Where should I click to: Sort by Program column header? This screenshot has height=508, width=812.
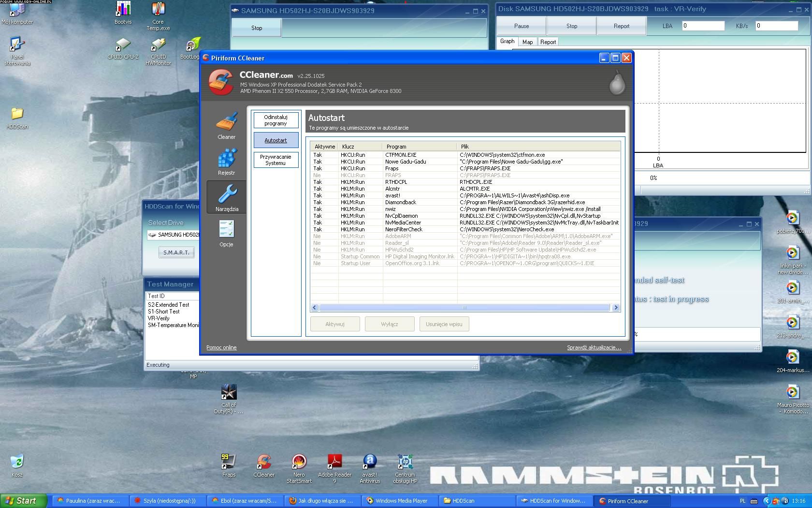[x=420, y=147]
